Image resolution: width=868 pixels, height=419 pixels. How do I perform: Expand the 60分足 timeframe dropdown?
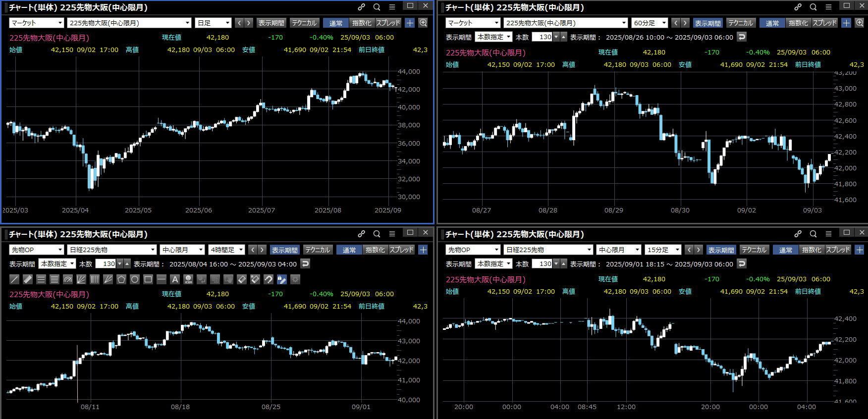[650, 23]
